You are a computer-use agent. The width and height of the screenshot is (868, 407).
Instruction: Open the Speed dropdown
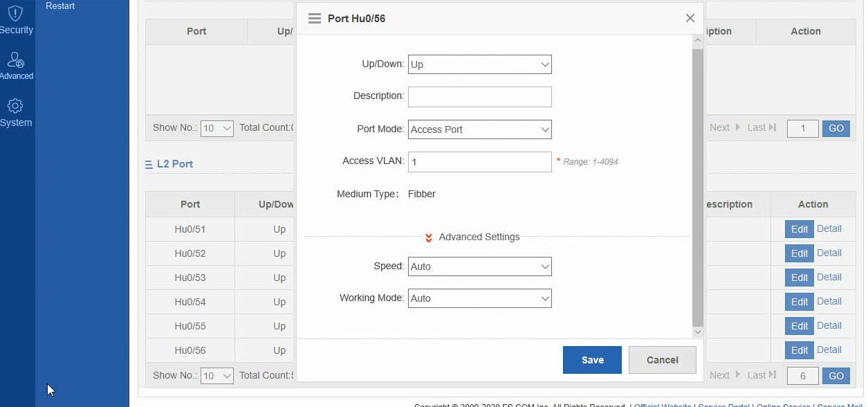479,266
